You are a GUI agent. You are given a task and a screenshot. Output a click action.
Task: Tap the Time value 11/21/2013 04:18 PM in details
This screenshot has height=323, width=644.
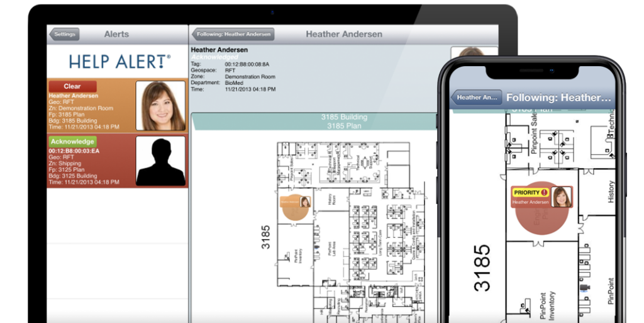click(x=250, y=89)
